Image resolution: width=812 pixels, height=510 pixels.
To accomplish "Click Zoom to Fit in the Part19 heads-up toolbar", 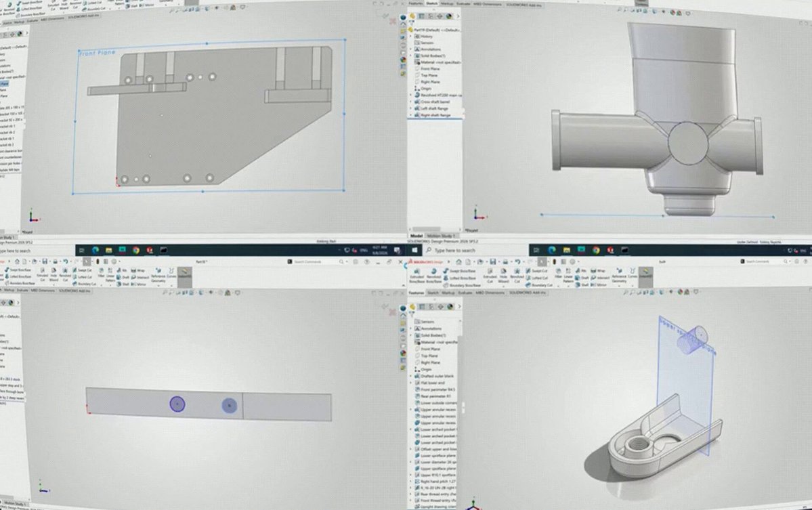I will pos(619,10).
